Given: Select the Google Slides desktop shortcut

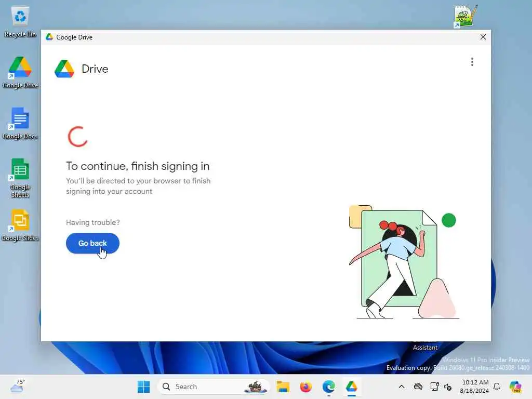Looking at the screenshot, I should coord(20,225).
